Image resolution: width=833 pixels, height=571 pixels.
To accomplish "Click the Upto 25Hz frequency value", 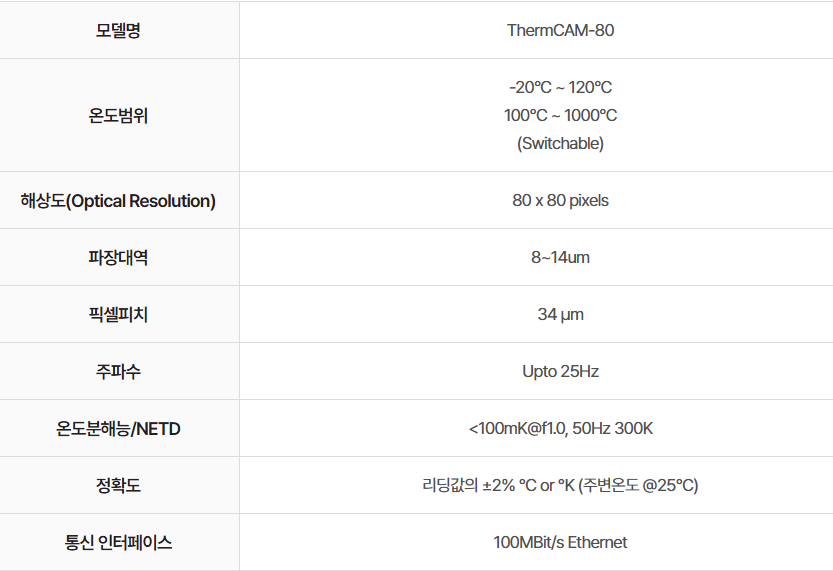I will point(560,372).
